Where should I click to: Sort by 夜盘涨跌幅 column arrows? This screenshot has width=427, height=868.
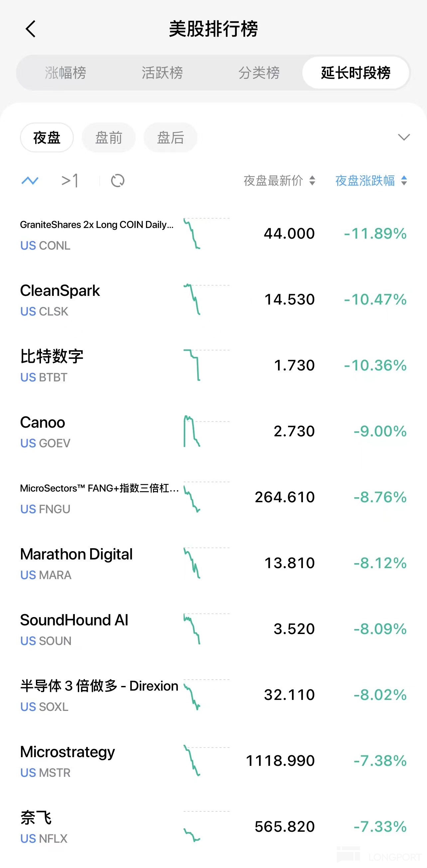click(x=404, y=181)
